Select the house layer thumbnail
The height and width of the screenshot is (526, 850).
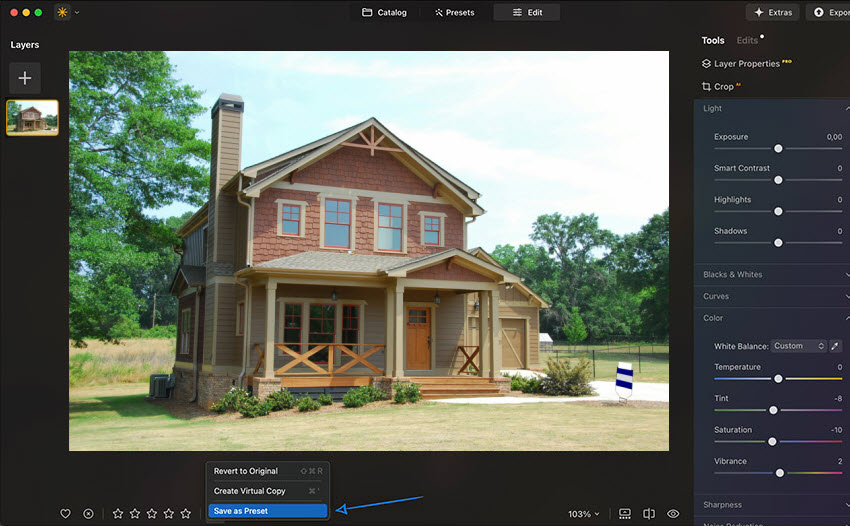click(x=32, y=117)
